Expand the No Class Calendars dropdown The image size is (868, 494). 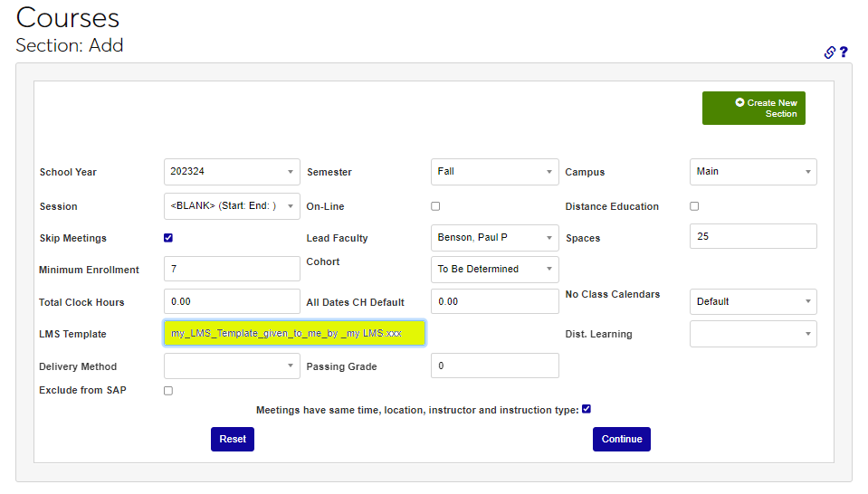pos(753,301)
